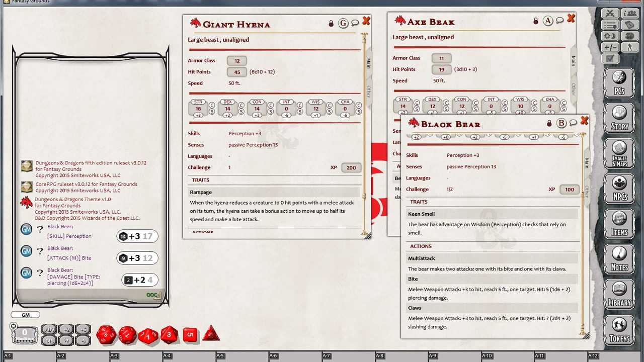Open the PCs sidebar panel
The width and height of the screenshot is (644, 362).
tap(619, 82)
